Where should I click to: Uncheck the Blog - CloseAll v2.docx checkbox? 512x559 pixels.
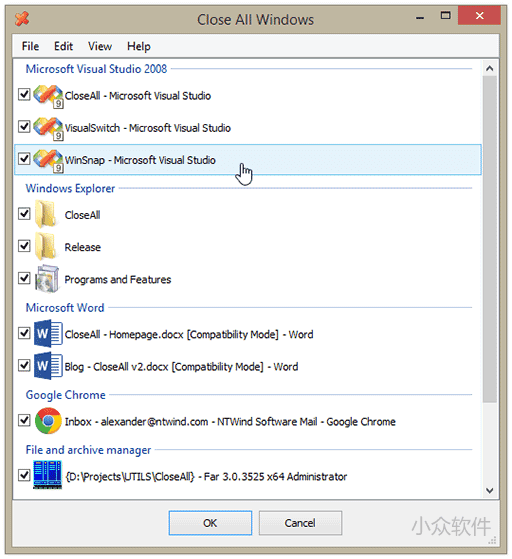24,365
